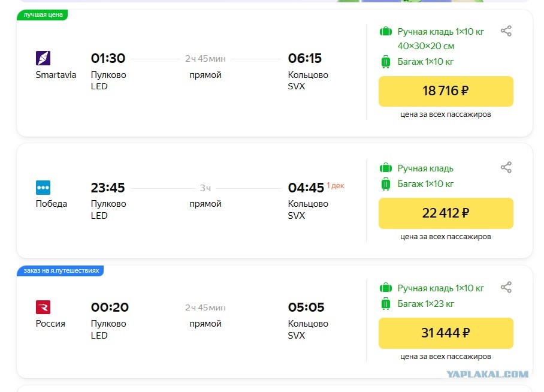This screenshot has height=392, width=544.
Task: Click the green baggage icon for Россия
Action: [386, 304]
